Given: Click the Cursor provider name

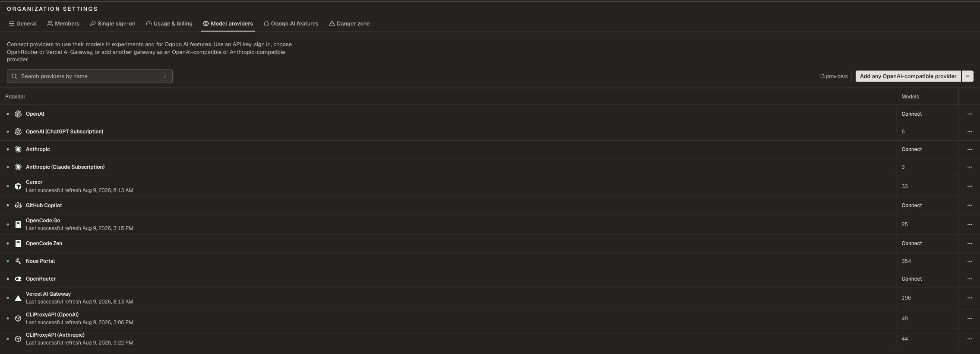Looking at the screenshot, I should click(x=34, y=182).
